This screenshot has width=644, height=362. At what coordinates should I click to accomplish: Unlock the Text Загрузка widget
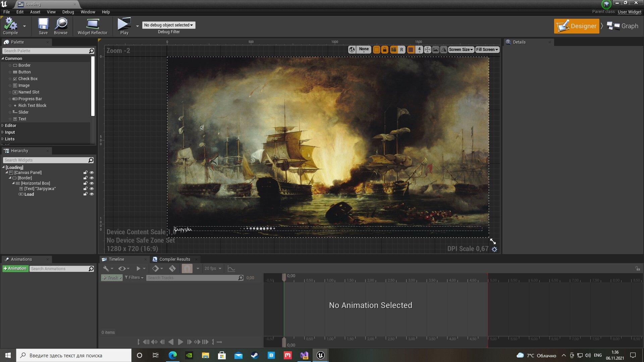(86, 189)
